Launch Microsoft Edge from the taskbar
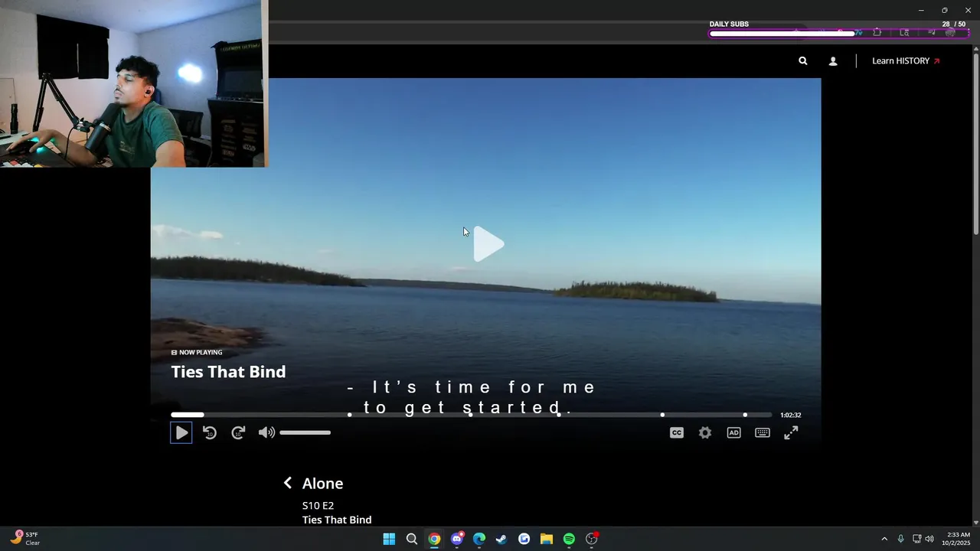Viewport: 980px width, 551px height. 479,539
